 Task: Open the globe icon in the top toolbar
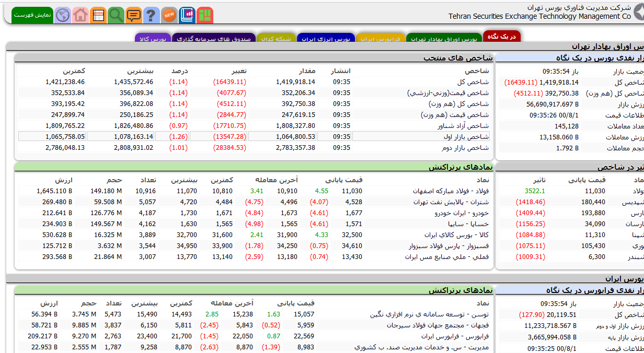click(x=63, y=15)
